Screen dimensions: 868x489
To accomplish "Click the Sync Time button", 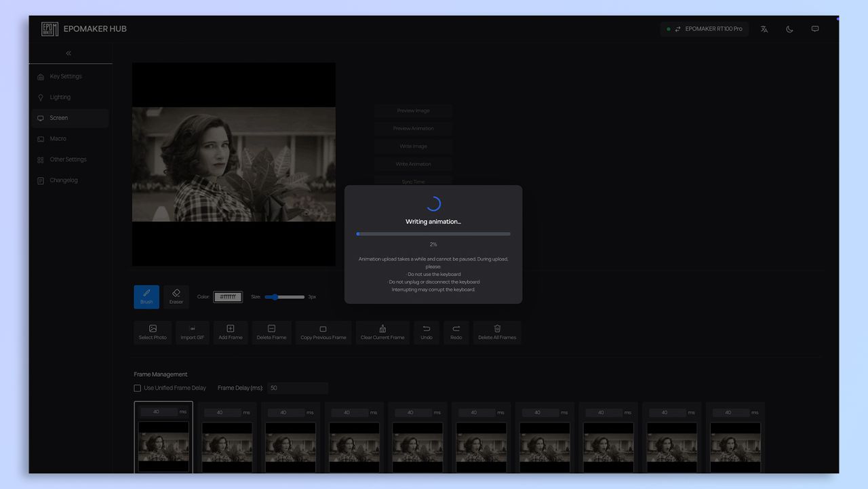I will coord(413,181).
